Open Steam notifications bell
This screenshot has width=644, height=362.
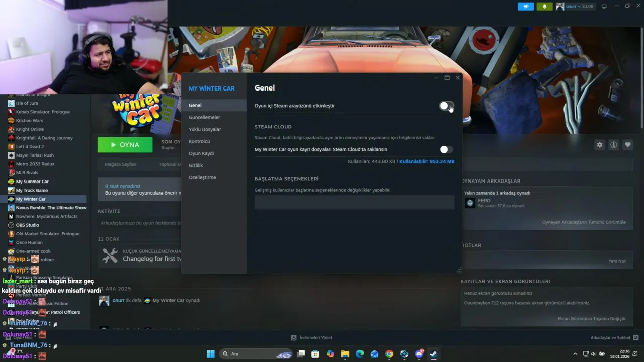(x=544, y=7)
